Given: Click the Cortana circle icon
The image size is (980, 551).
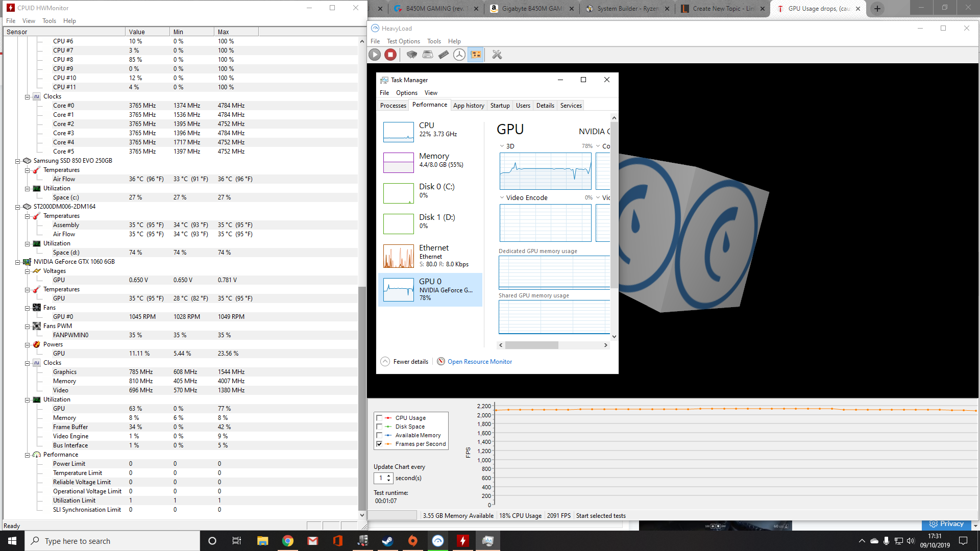Looking at the screenshot, I should click(x=212, y=541).
